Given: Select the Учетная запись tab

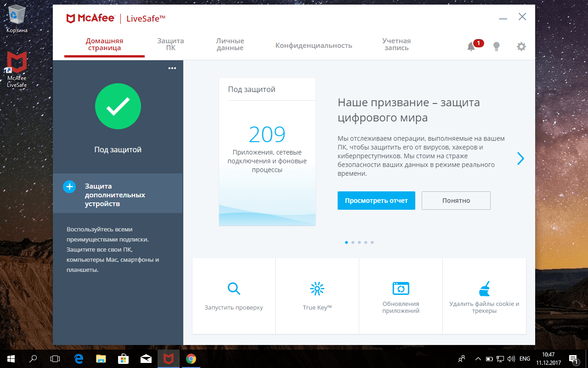Looking at the screenshot, I should (396, 45).
